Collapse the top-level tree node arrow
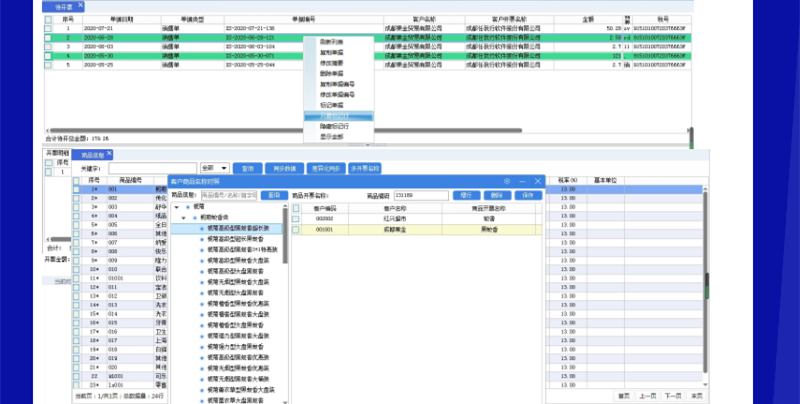The width and height of the screenshot is (800, 404). pyautogui.click(x=177, y=207)
